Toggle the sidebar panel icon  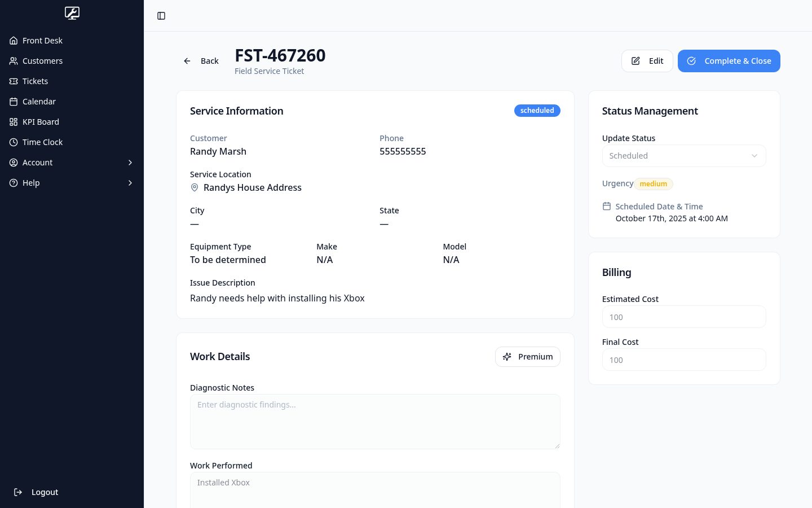click(x=161, y=16)
